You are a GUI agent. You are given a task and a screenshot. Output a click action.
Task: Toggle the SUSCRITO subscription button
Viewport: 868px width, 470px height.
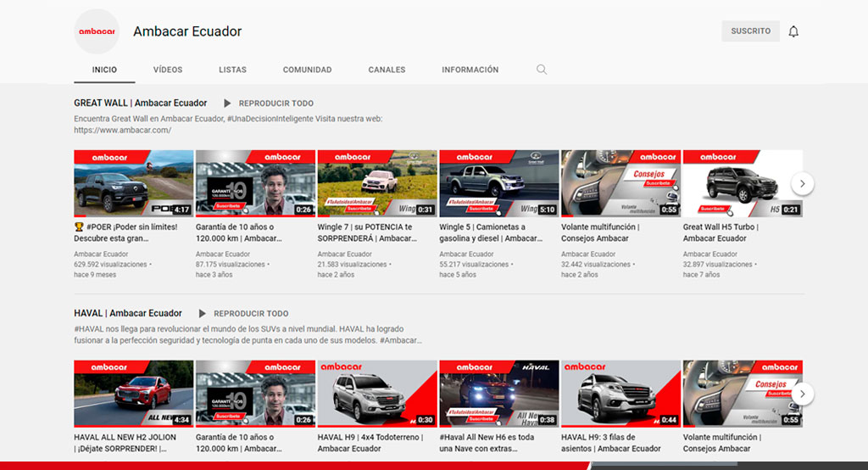click(750, 31)
